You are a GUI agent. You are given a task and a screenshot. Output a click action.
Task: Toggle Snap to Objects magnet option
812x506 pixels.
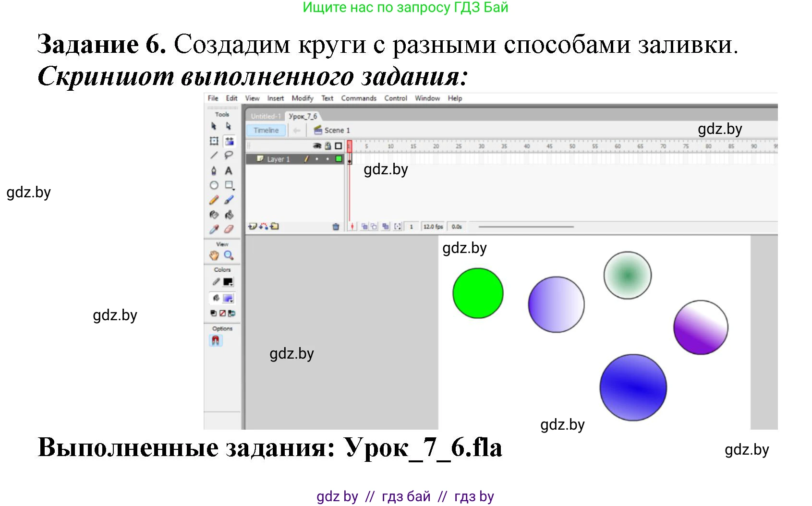(x=216, y=339)
